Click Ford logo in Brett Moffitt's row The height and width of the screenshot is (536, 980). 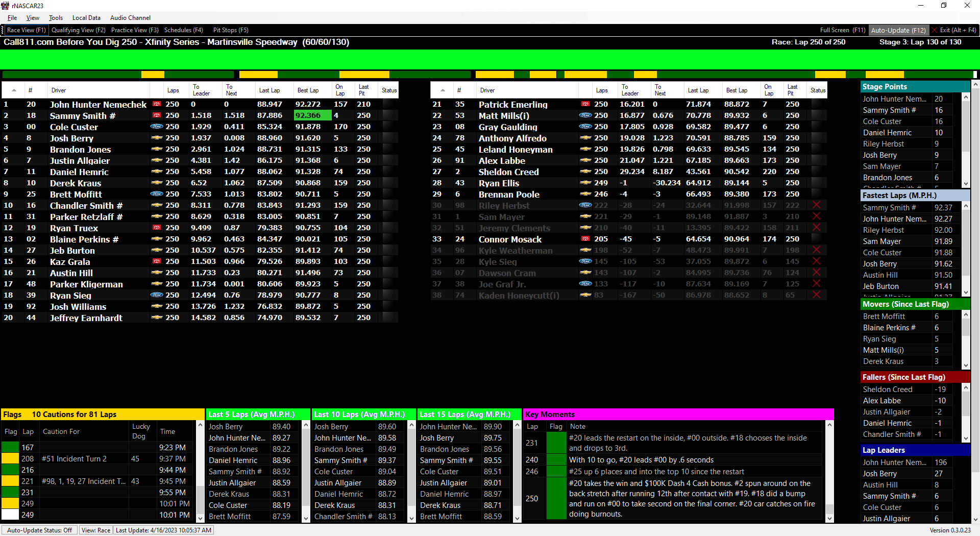pyautogui.click(x=157, y=194)
